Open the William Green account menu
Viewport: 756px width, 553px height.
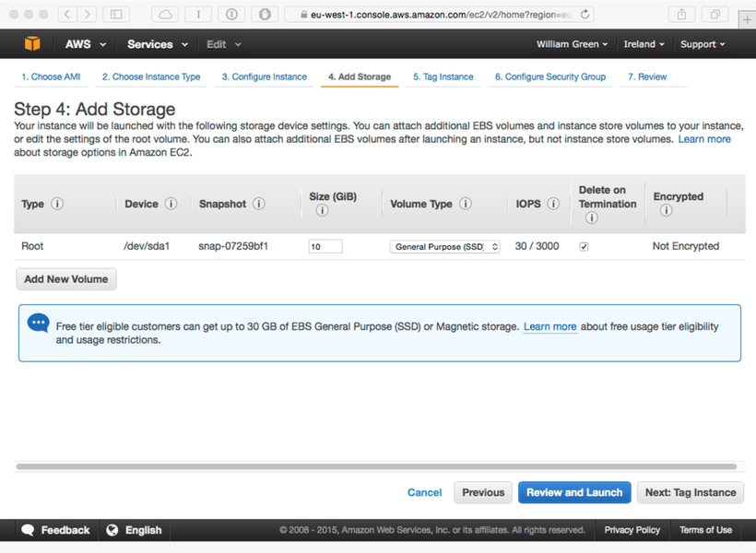pos(572,44)
